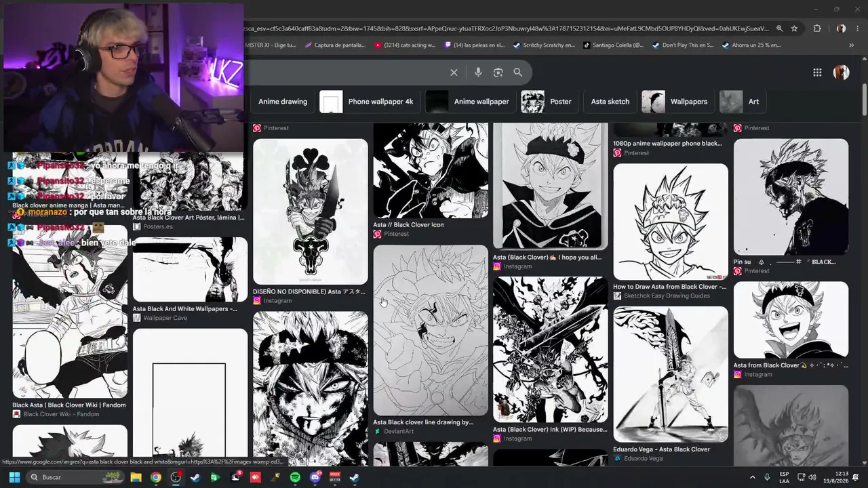Open the Twitch bookmark '(14) las peleas en el...'
868x488 pixels.
pyautogui.click(x=475, y=45)
